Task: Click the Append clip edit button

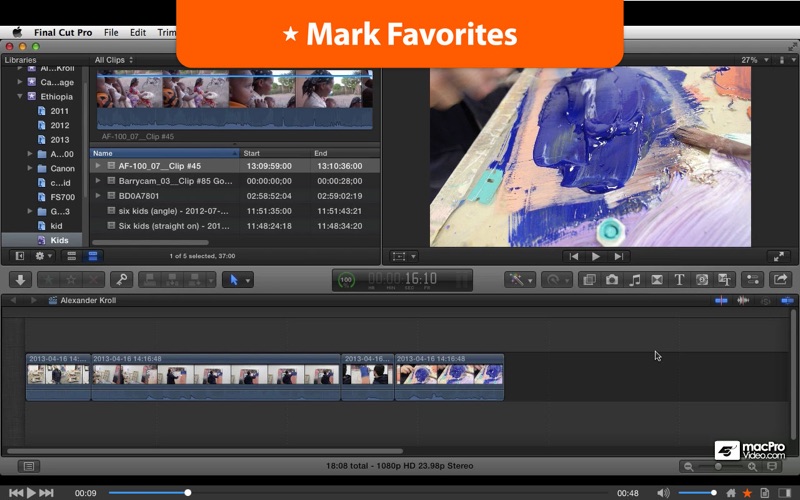Action: (194, 280)
